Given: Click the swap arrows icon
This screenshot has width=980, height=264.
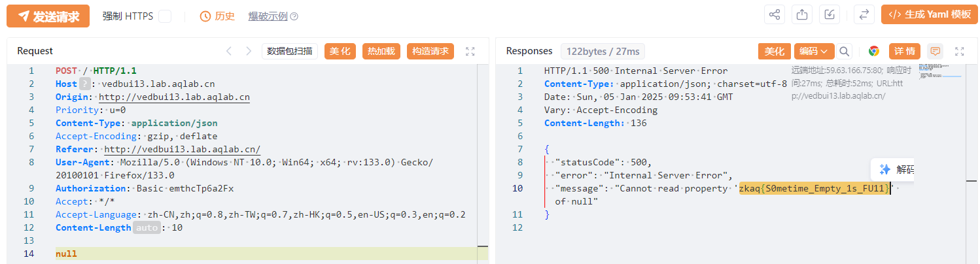Looking at the screenshot, I should click(864, 15).
